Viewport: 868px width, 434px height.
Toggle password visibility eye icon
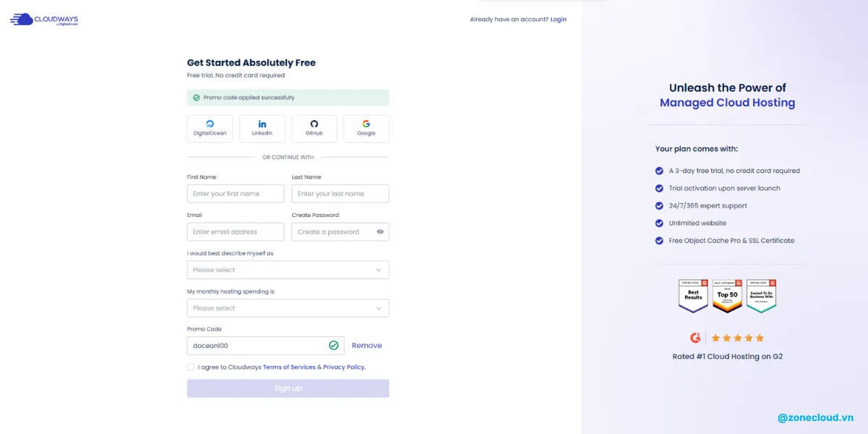point(380,232)
